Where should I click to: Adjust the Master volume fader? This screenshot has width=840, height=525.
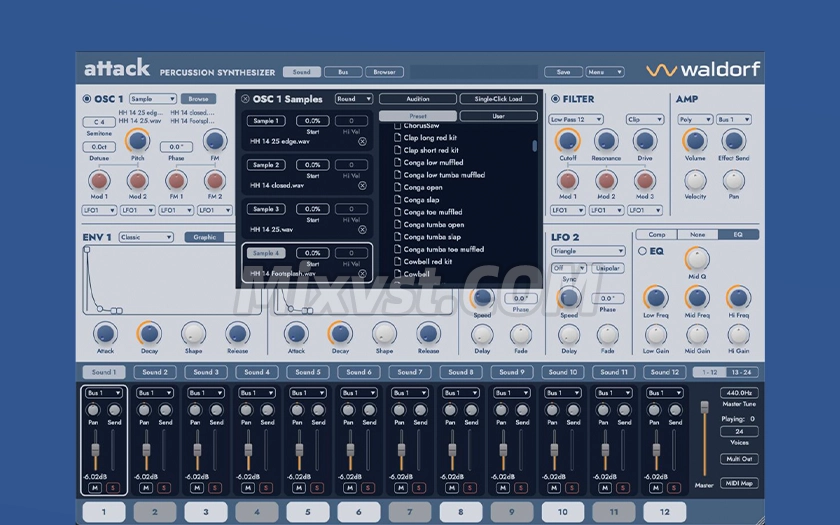(704, 407)
